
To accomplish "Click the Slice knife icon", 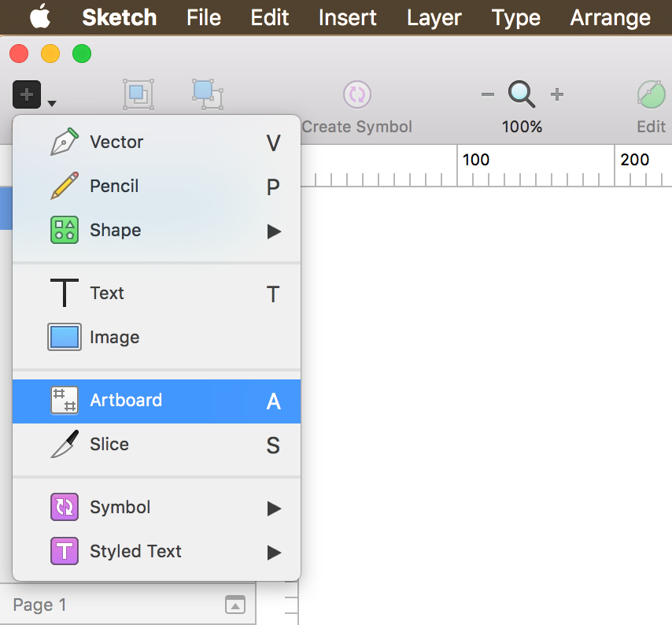I will (x=65, y=444).
